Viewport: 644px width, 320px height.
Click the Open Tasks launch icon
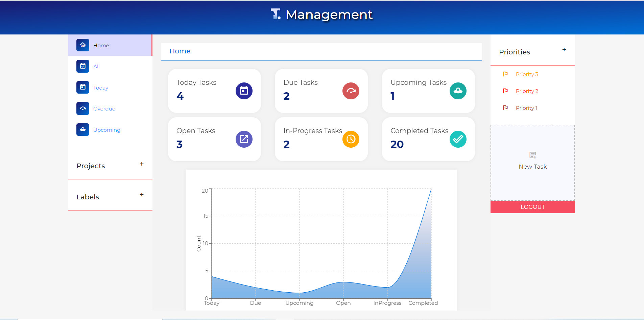(x=244, y=139)
